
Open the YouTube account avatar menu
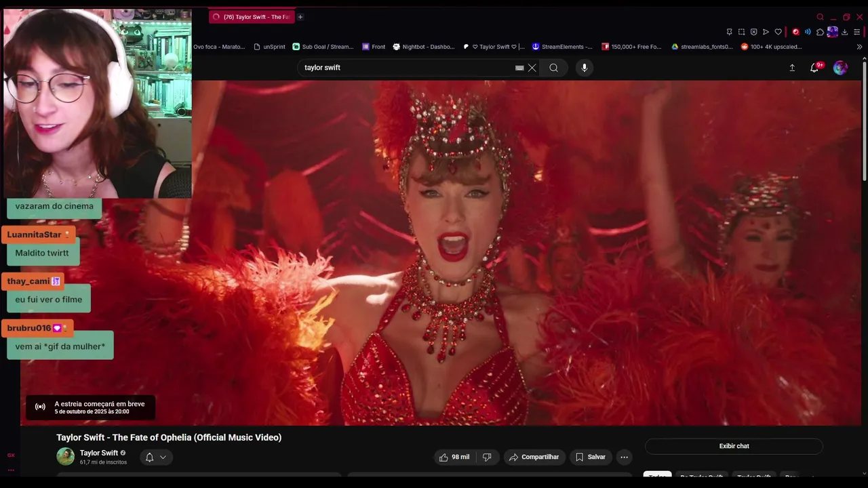coord(840,68)
